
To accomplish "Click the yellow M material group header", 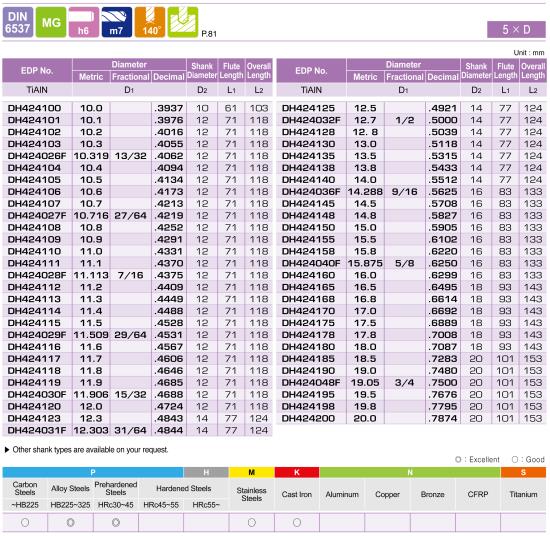I will pos(251,472).
